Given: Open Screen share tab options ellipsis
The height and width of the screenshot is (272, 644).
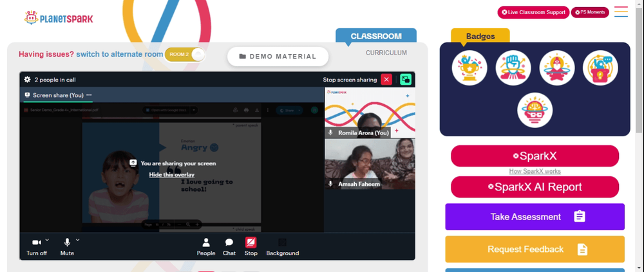Looking at the screenshot, I should pos(89,95).
